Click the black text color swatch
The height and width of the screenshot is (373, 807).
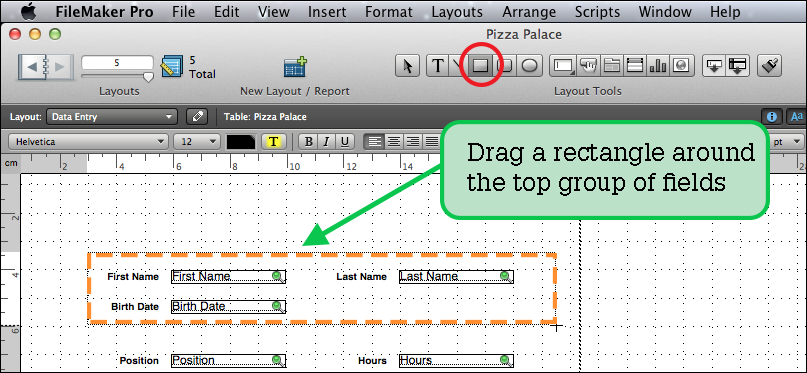pos(241,141)
